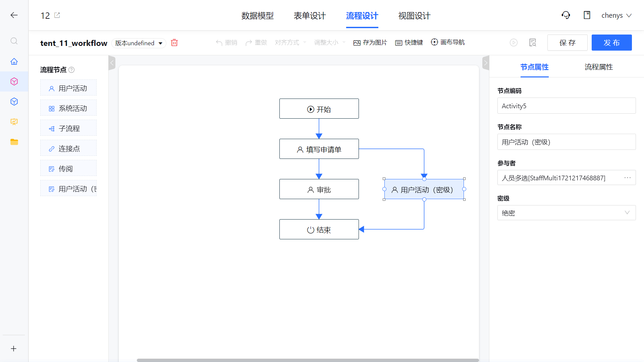Click the tent_11_workflow title text
This screenshot has height=362, width=644.
point(74,43)
